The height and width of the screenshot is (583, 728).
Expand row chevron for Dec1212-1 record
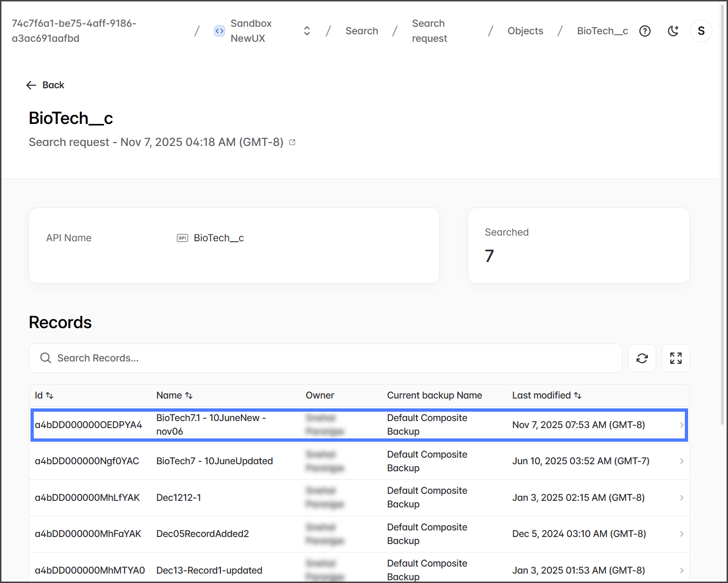(681, 498)
